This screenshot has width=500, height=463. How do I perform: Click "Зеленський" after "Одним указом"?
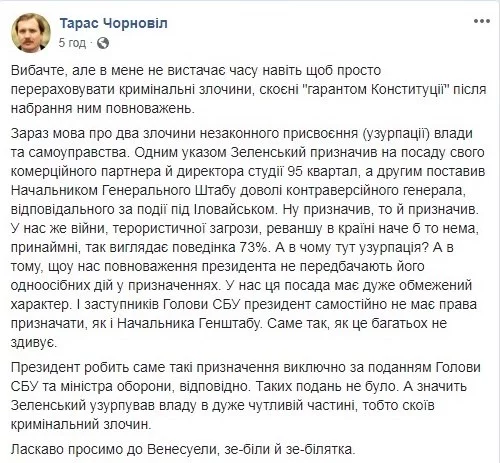pyautogui.click(x=268, y=152)
